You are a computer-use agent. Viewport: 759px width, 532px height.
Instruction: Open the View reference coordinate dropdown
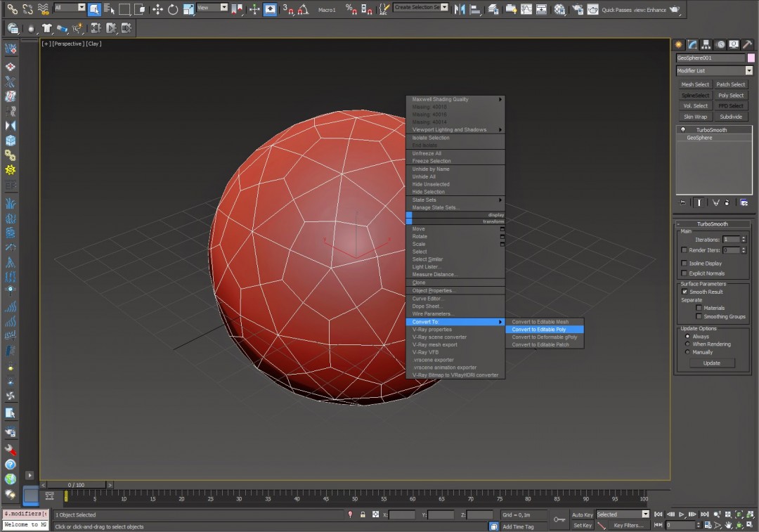pyautogui.click(x=211, y=9)
